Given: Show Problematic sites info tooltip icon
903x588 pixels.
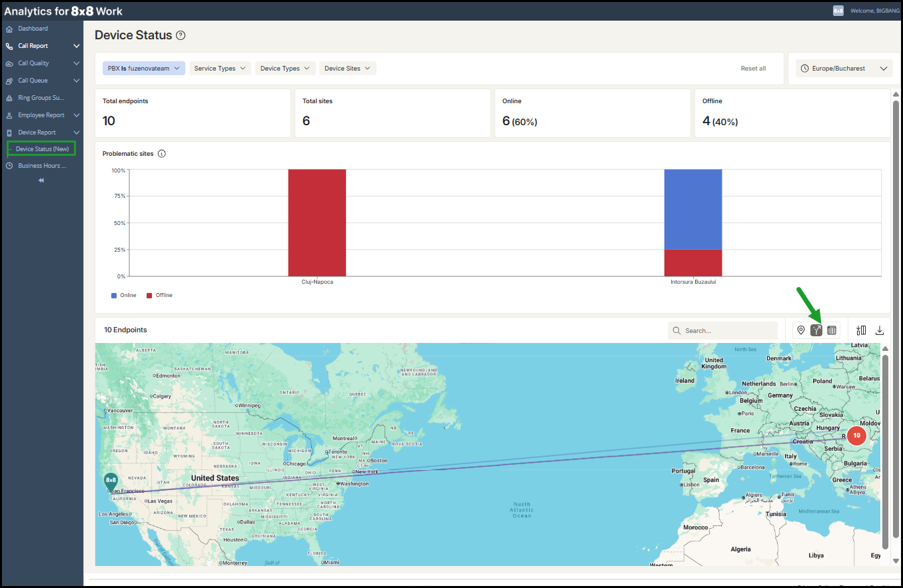Looking at the screenshot, I should (x=161, y=154).
